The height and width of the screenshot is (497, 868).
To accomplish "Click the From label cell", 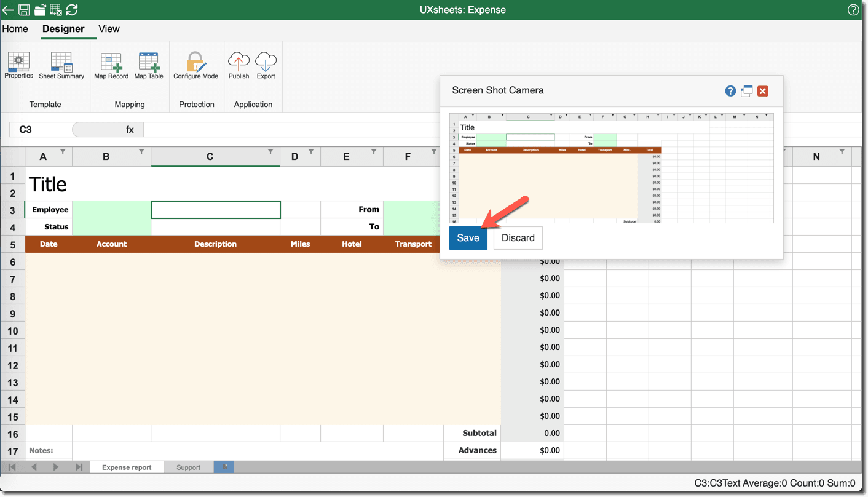I will coord(352,210).
